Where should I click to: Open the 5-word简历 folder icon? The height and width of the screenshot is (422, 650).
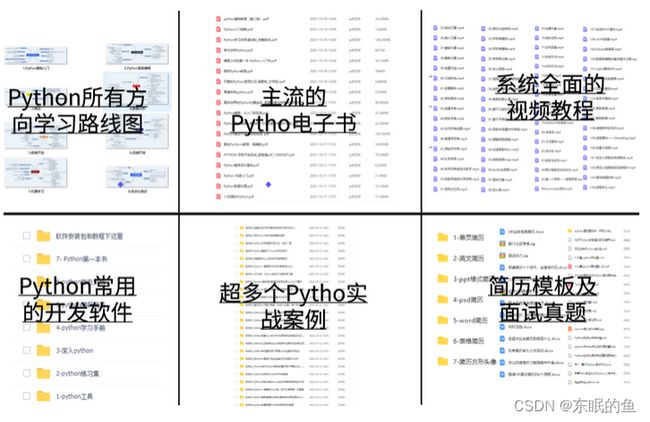[443, 320]
